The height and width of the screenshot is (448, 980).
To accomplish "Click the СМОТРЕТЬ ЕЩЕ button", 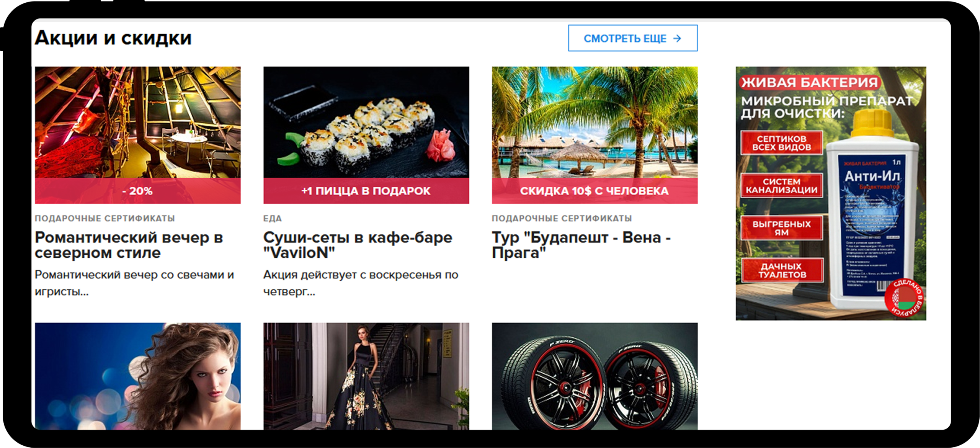I will pos(632,38).
